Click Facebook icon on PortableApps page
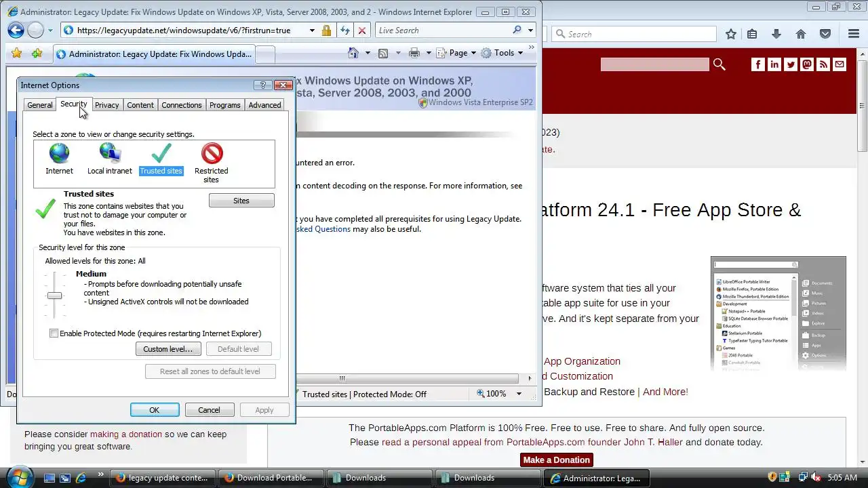The image size is (868, 488). pyautogui.click(x=758, y=64)
